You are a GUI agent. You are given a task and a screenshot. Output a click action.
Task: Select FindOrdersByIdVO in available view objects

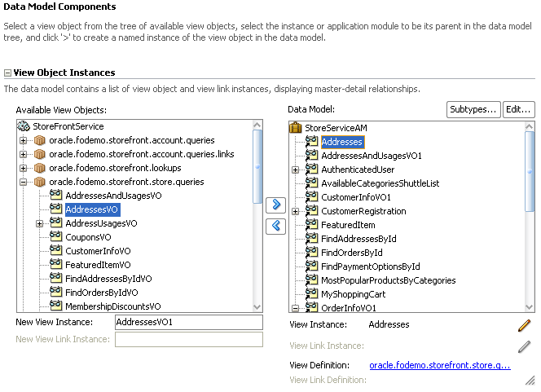102,293
